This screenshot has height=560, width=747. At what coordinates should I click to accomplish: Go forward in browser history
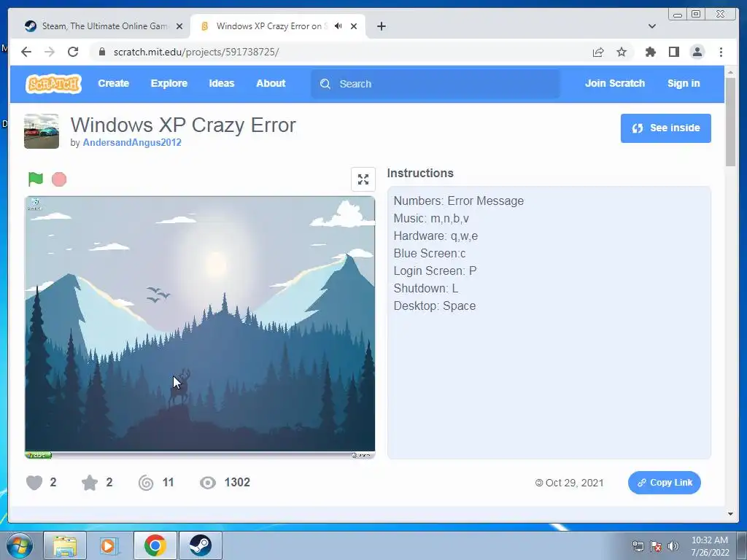coord(49,52)
